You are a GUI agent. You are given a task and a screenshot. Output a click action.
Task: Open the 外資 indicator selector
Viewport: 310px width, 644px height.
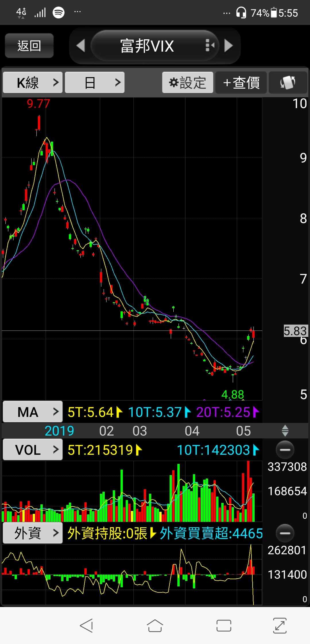pyautogui.click(x=33, y=533)
